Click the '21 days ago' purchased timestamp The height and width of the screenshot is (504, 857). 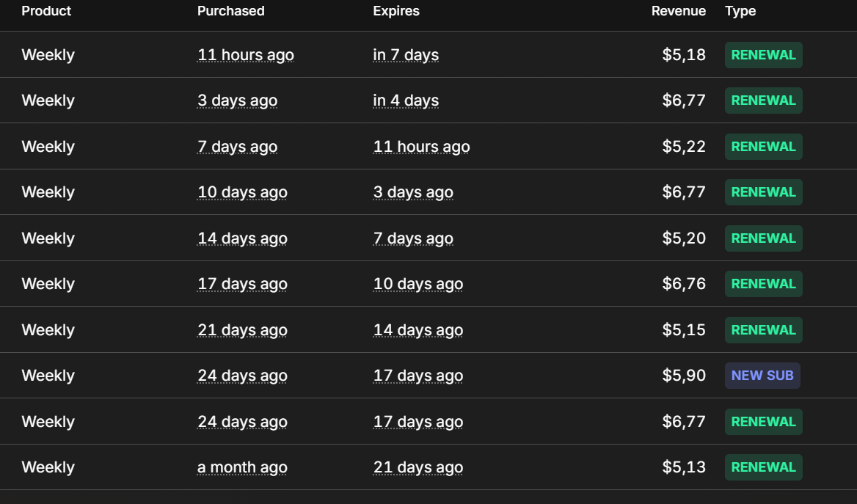(x=242, y=330)
